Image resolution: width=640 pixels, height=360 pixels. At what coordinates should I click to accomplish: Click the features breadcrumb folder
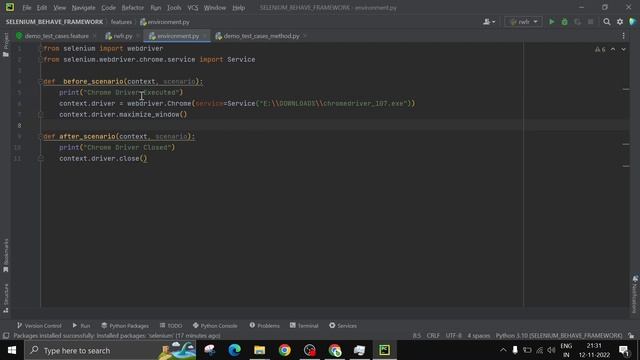coord(121,22)
